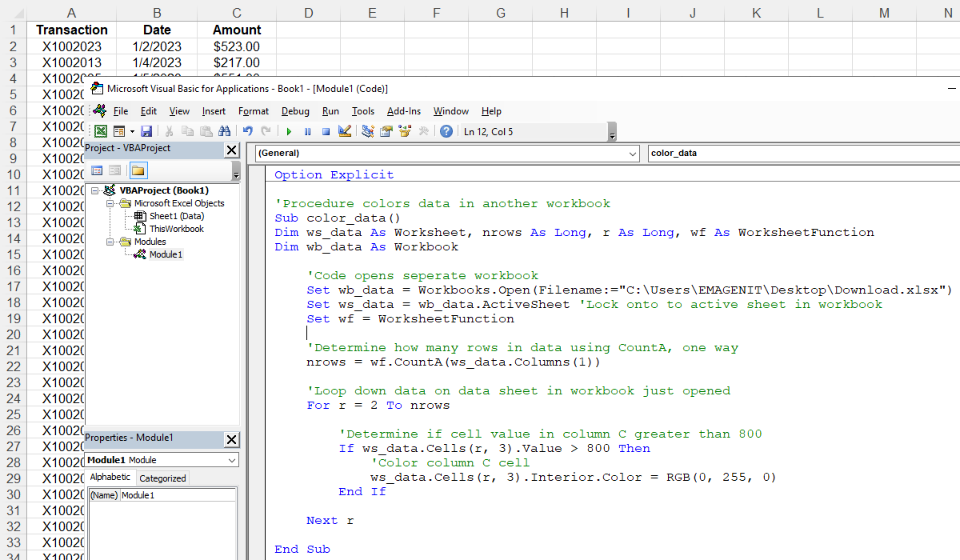
Task: Open the Window menu
Action: tap(451, 111)
